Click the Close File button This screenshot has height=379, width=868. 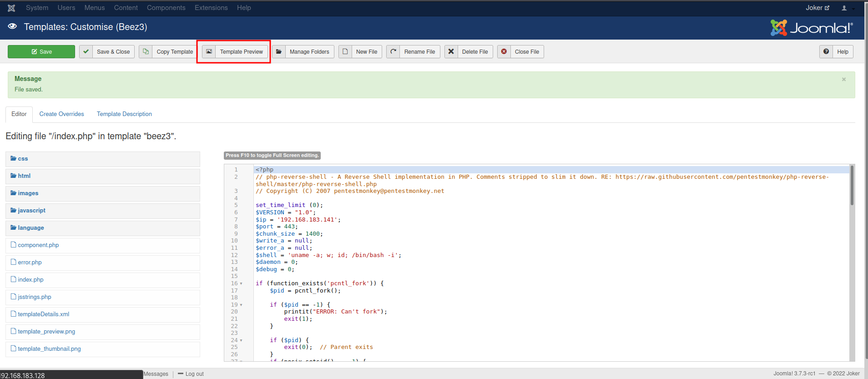[520, 51]
